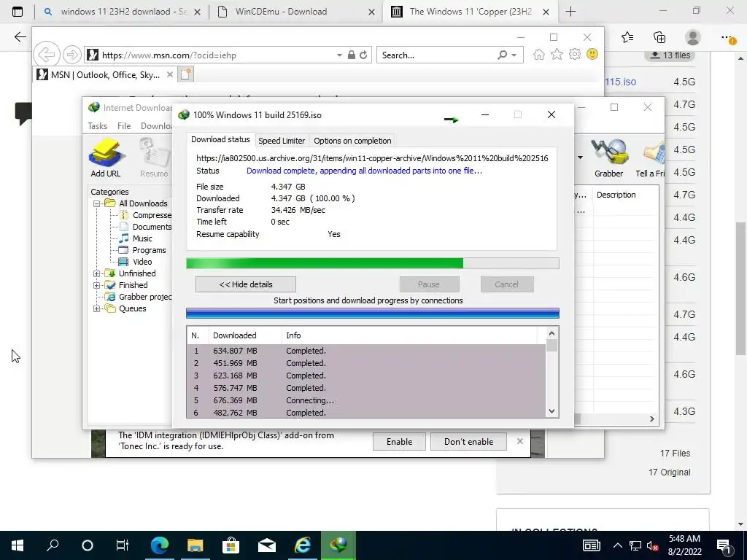Click the taskbar search icon
Screen dimensions: 747x560
pyautogui.click(x=53, y=545)
